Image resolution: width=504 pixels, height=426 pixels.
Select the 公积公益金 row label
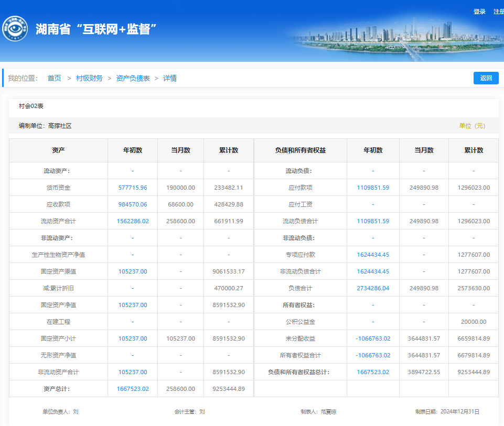pyautogui.click(x=300, y=322)
